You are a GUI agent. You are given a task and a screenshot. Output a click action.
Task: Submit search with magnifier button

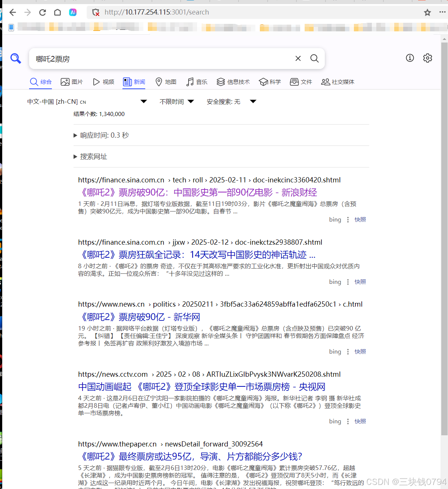pos(315,58)
